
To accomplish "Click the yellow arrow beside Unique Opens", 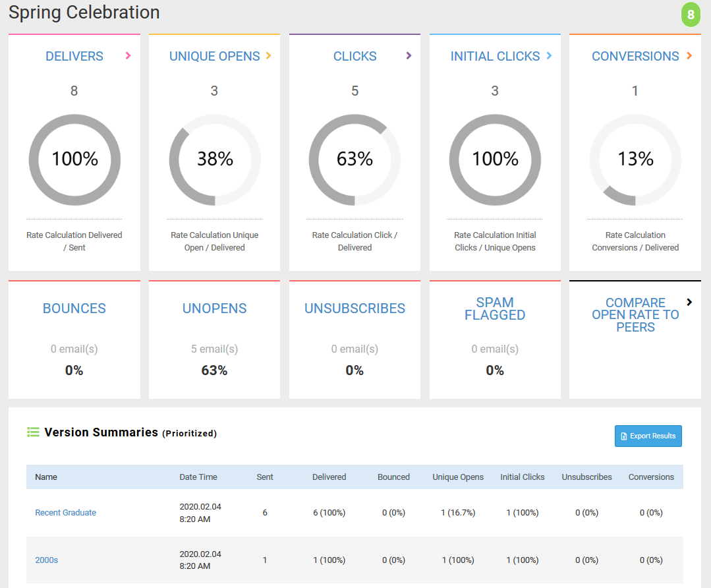I will tap(268, 56).
